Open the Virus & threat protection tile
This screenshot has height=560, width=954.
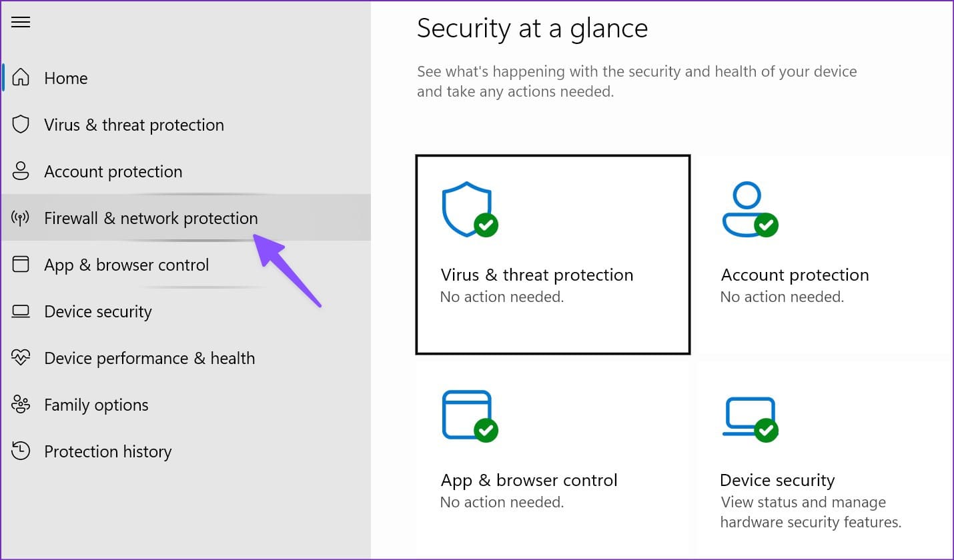tap(552, 255)
